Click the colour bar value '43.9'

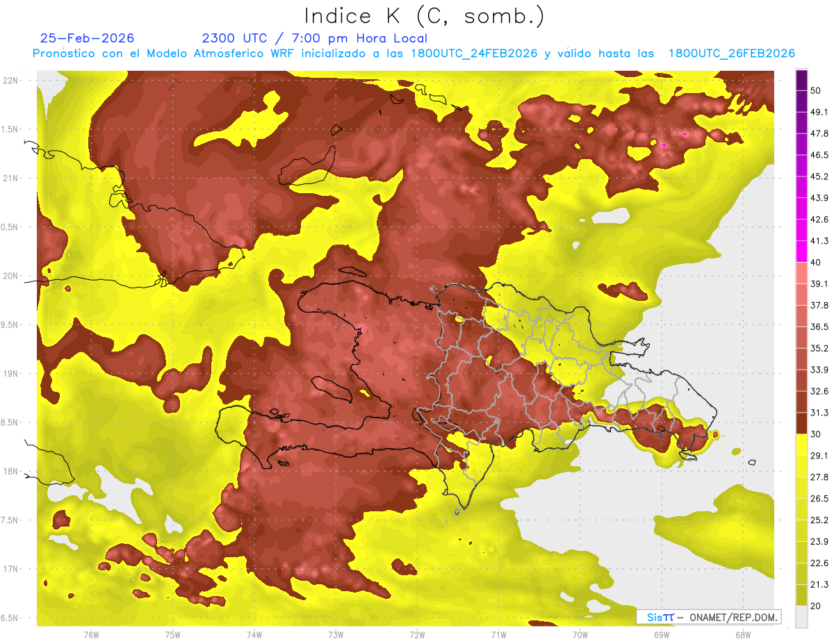[x=819, y=198]
